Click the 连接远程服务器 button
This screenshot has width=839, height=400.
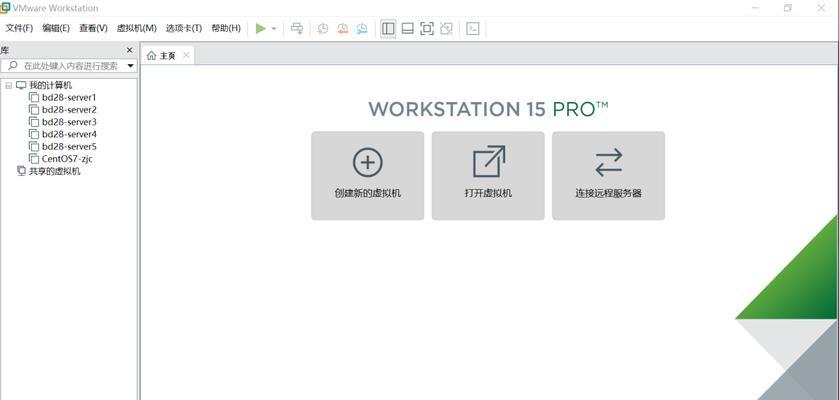(608, 176)
